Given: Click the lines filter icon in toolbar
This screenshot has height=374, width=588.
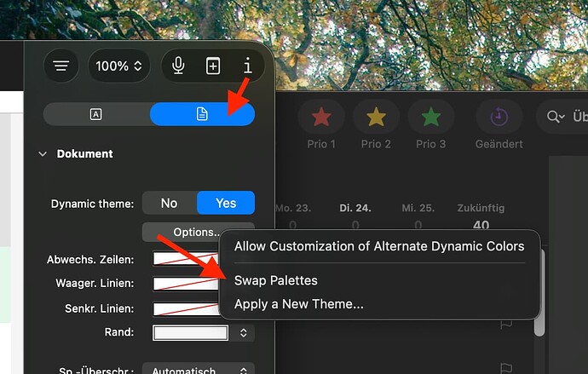Looking at the screenshot, I should pyautogui.click(x=61, y=66).
